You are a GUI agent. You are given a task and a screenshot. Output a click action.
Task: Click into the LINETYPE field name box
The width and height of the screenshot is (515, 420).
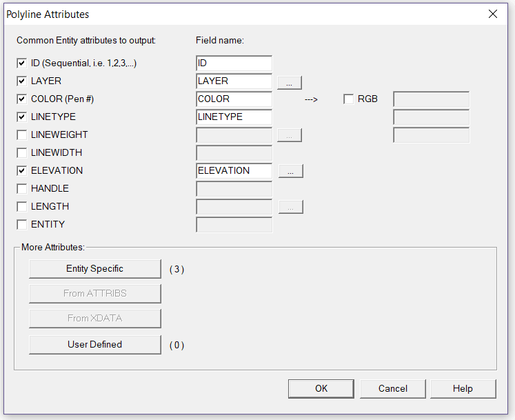click(234, 117)
